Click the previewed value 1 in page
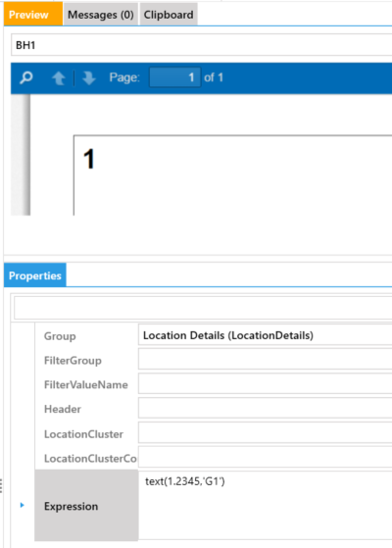The width and height of the screenshot is (392, 548). tap(89, 159)
